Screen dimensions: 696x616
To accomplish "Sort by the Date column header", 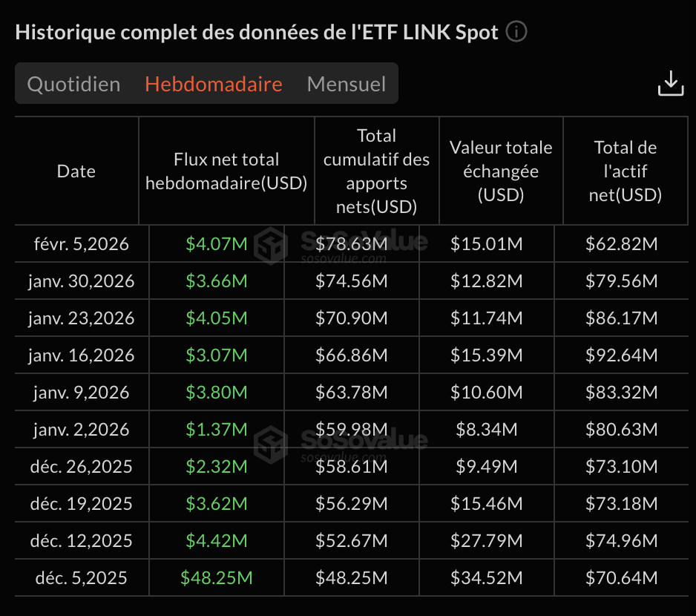I will (x=76, y=171).
